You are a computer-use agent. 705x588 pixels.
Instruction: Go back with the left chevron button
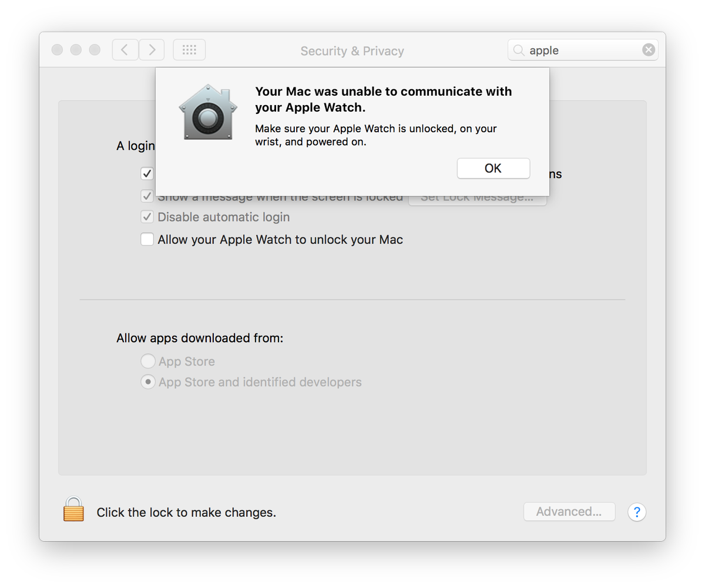[x=125, y=50]
